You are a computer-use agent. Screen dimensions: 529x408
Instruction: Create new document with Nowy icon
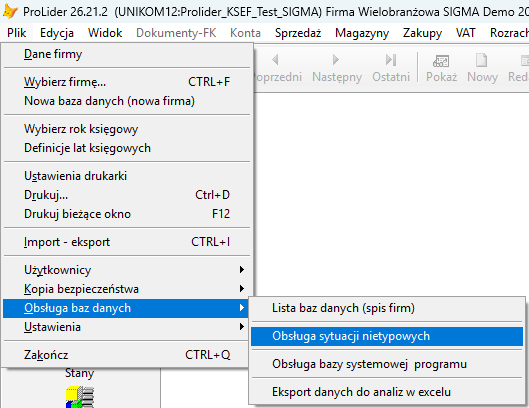[x=481, y=60]
